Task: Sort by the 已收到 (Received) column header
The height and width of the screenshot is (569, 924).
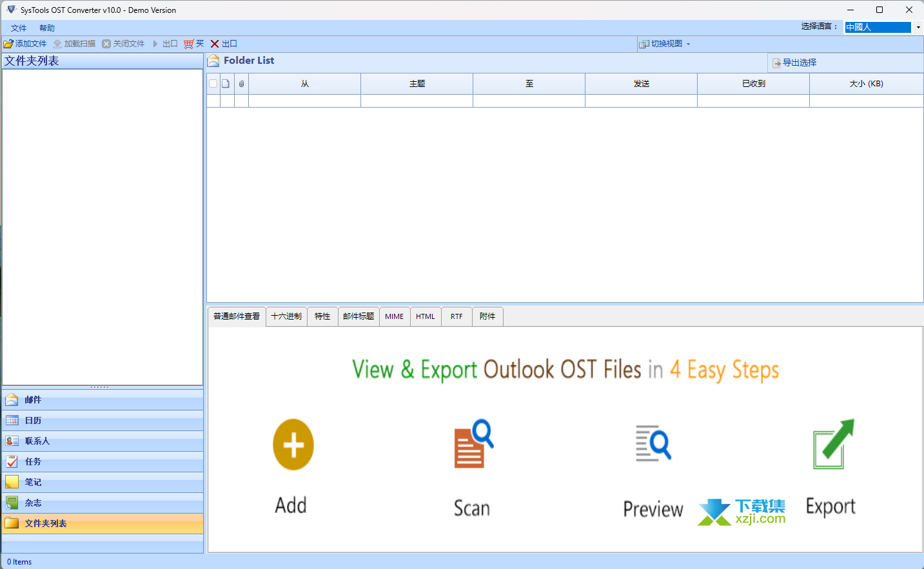Action: click(754, 84)
